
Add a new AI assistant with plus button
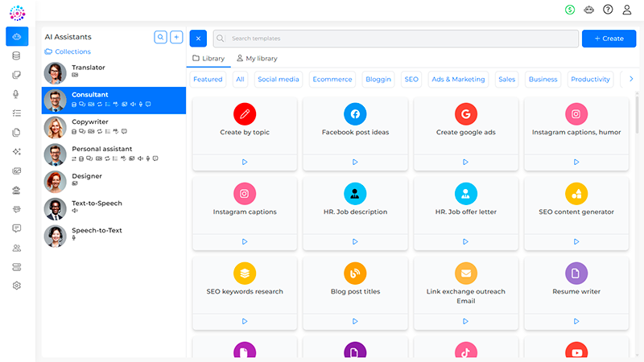tap(176, 37)
